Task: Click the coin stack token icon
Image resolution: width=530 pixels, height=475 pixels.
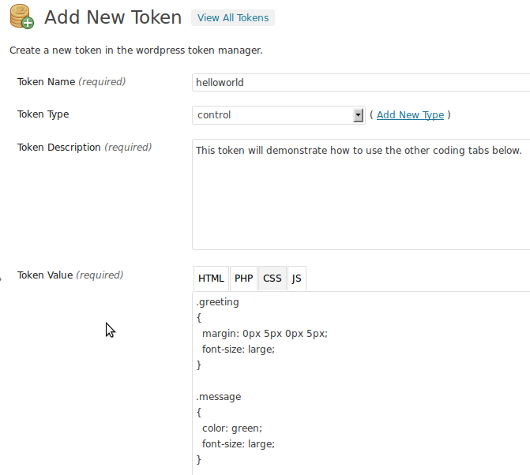Action: click(x=22, y=17)
